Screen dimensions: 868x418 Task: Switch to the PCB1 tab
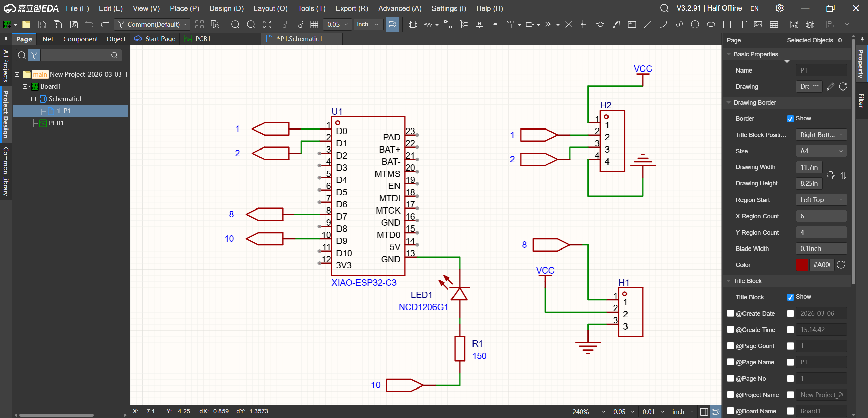click(202, 39)
